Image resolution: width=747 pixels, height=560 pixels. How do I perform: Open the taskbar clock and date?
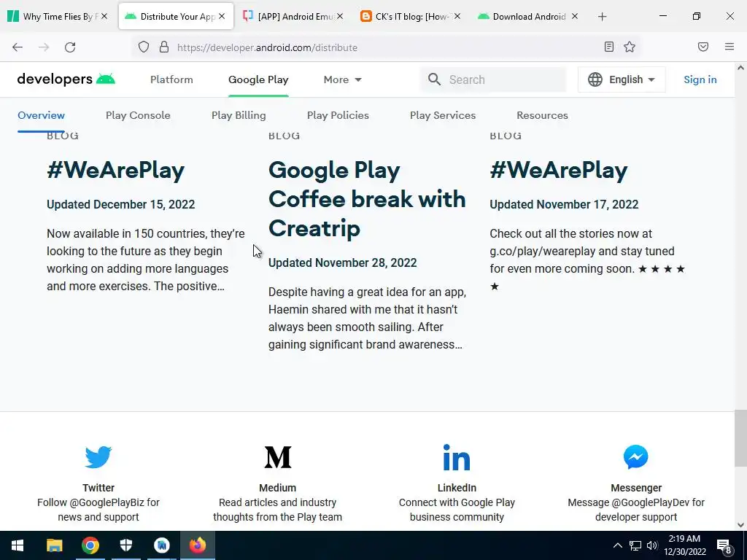[x=684, y=545]
